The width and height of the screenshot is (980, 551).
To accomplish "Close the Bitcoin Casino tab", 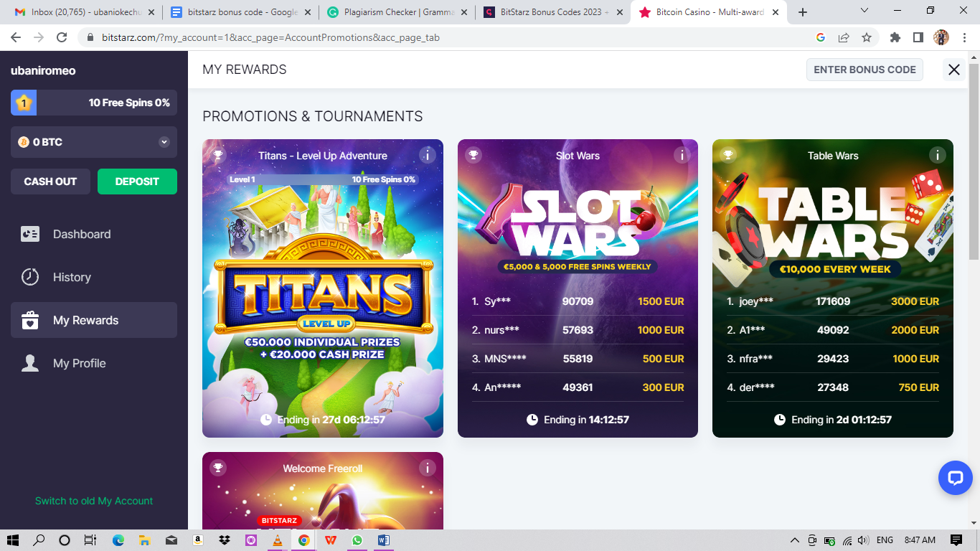I will tap(776, 12).
